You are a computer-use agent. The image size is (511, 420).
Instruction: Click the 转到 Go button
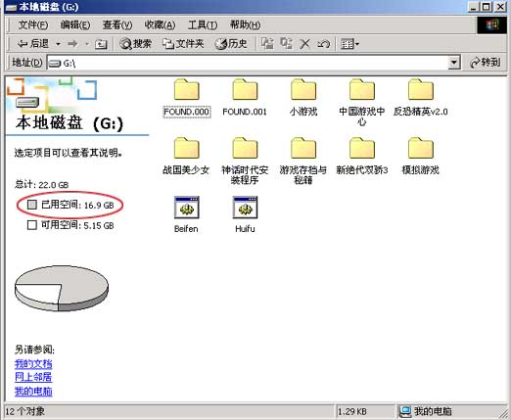[485, 62]
